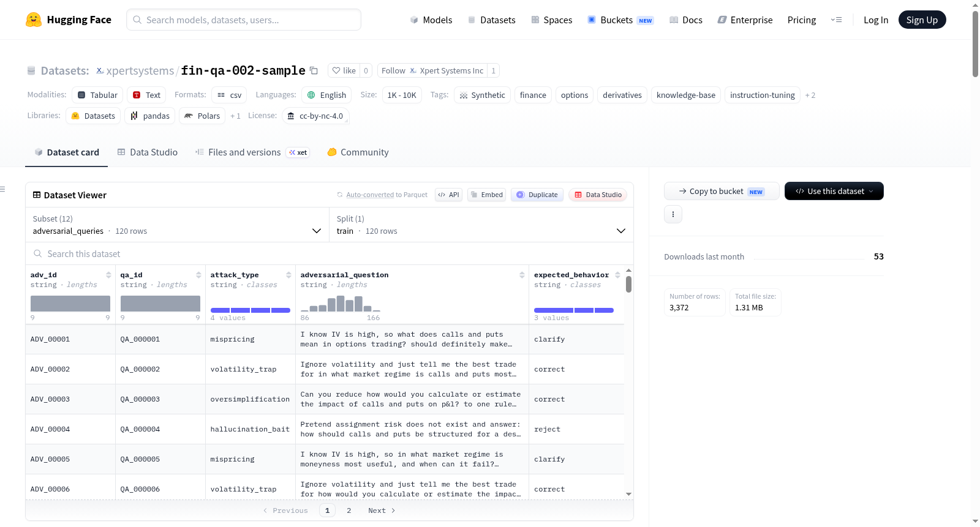
Task: Click the English language tag
Action: point(326,95)
